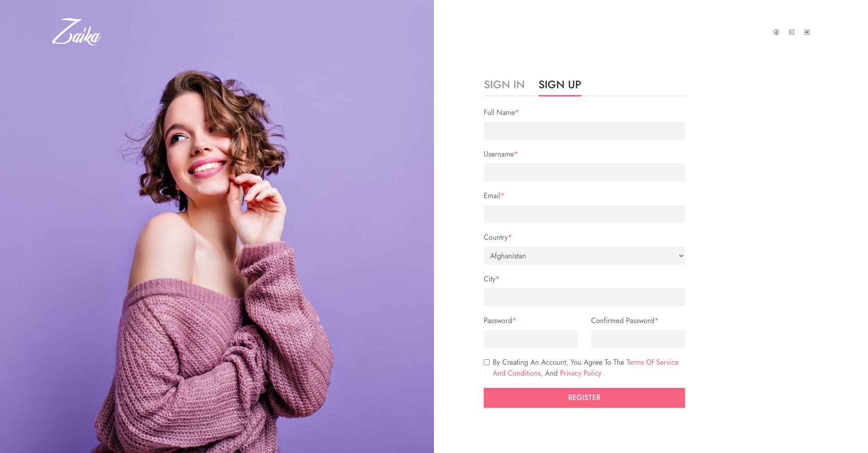Focus the Confirmed Password field

[x=638, y=339]
